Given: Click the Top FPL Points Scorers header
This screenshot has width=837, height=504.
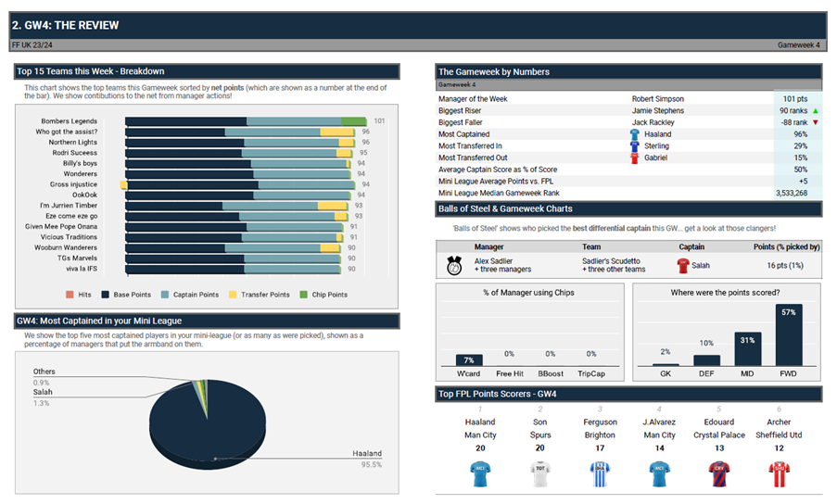Looking at the screenshot, I should [x=628, y=395].
